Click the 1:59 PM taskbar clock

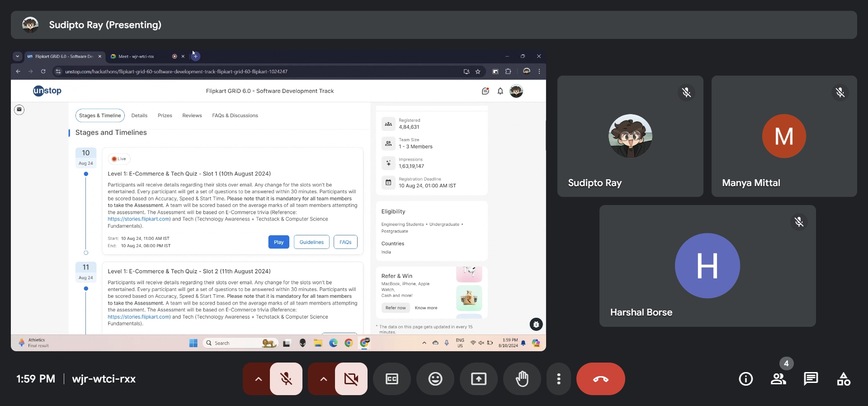pos(508,343)
